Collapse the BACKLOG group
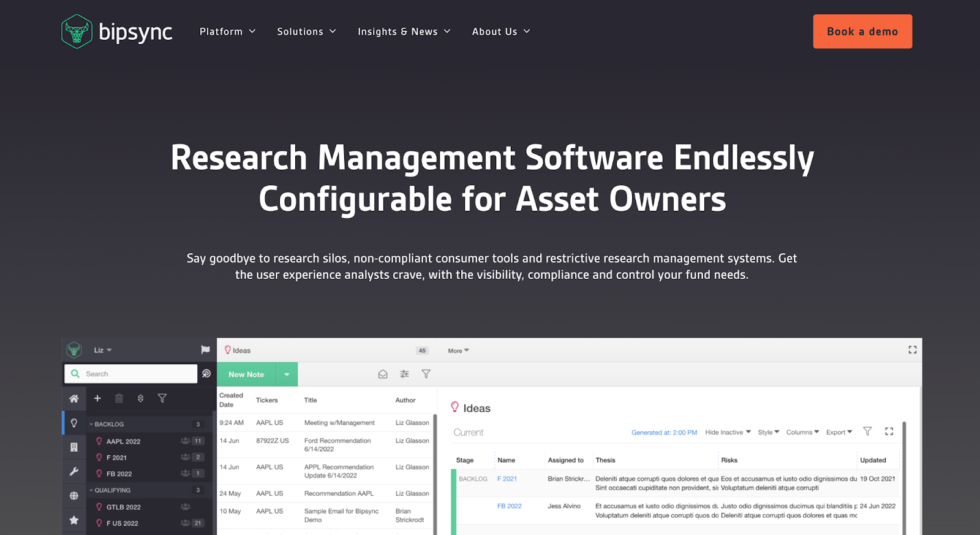Screen dimensions: 980x535 pyautogui.click(x=91, y=424)
